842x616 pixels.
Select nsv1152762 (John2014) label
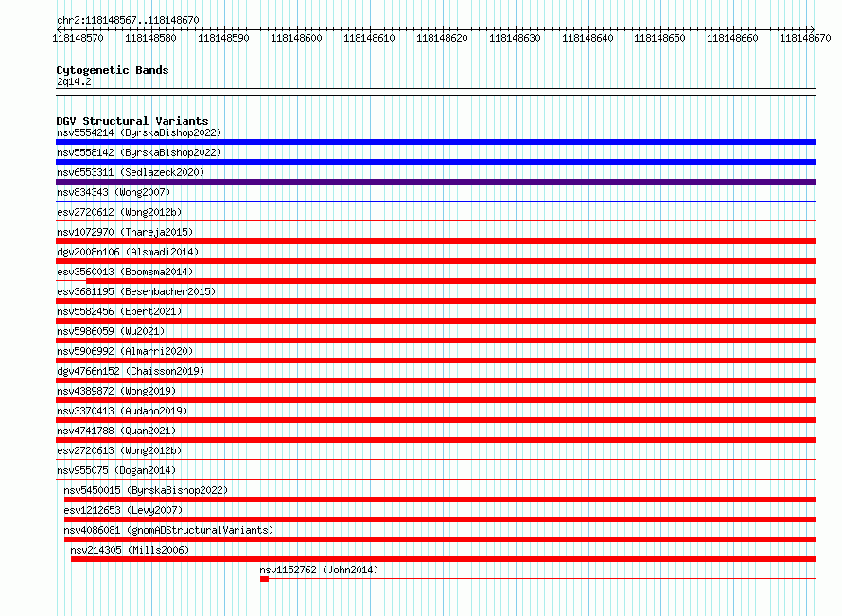(319, 570)
